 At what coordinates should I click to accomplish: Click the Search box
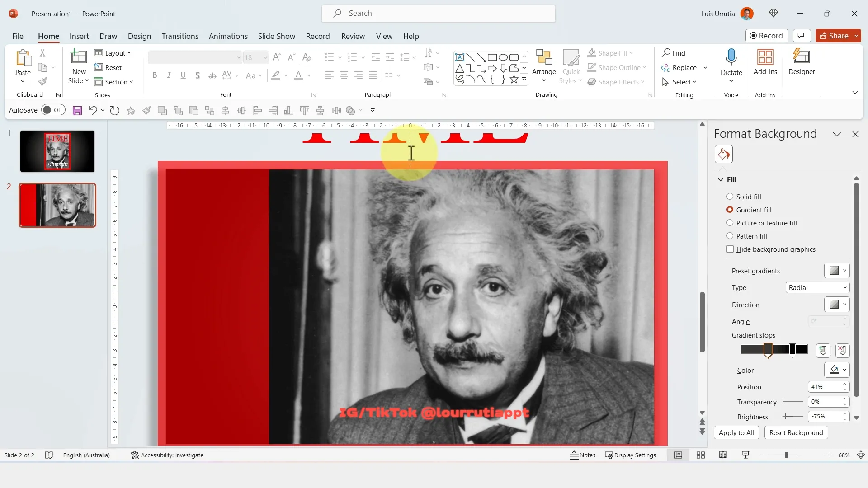coord(439,14)
